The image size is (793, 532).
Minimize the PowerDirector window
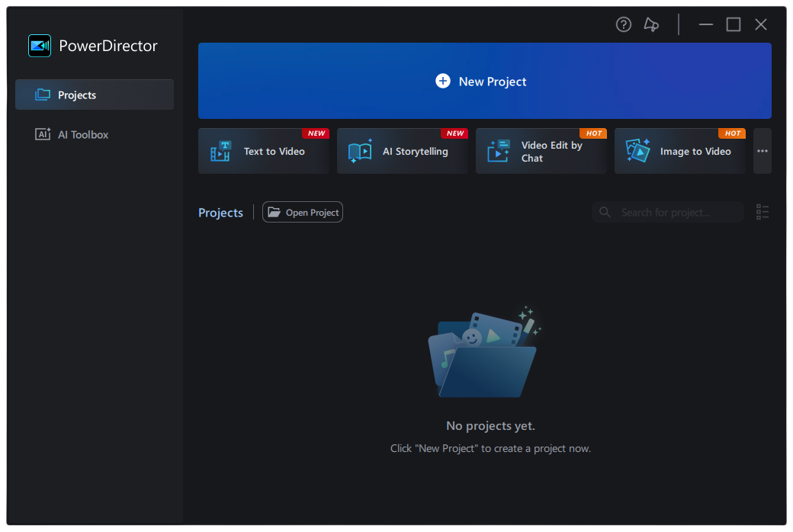(x=705, y=24)
